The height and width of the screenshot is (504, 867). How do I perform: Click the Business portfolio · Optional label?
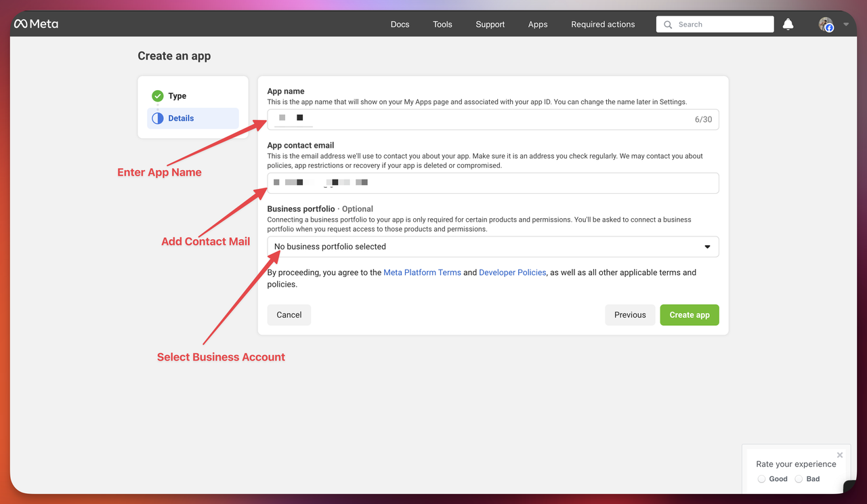[320, 209]
